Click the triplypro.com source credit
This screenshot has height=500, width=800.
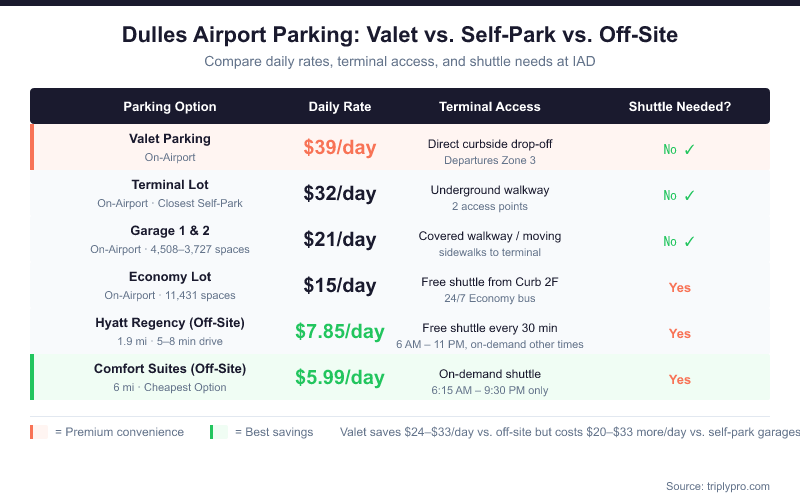718,486
